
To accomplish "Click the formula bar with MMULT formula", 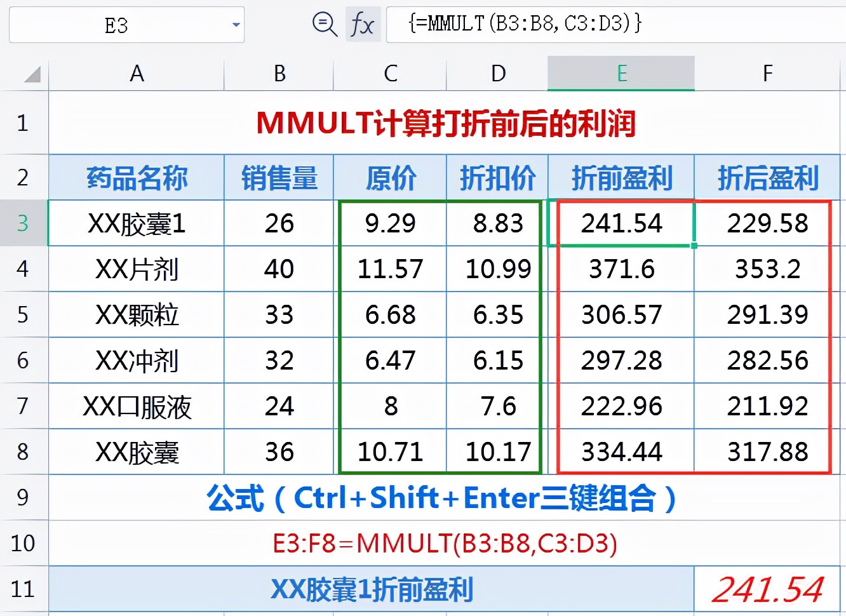I will coord(616,25).
